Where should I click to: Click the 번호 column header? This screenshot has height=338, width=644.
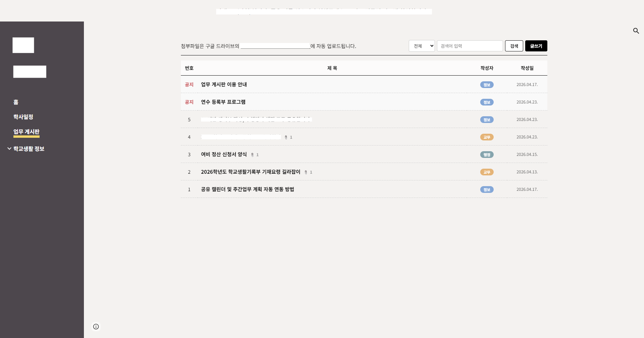(189, 68)
